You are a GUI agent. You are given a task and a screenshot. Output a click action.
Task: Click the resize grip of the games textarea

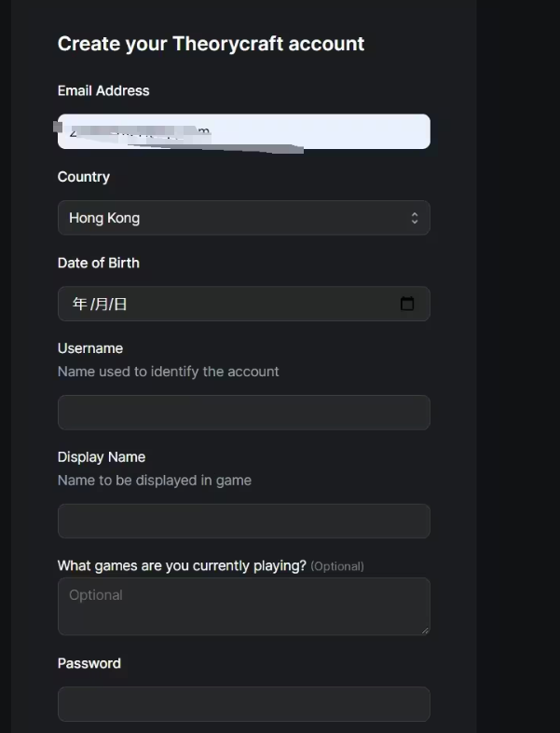click(x=425, y=631)
